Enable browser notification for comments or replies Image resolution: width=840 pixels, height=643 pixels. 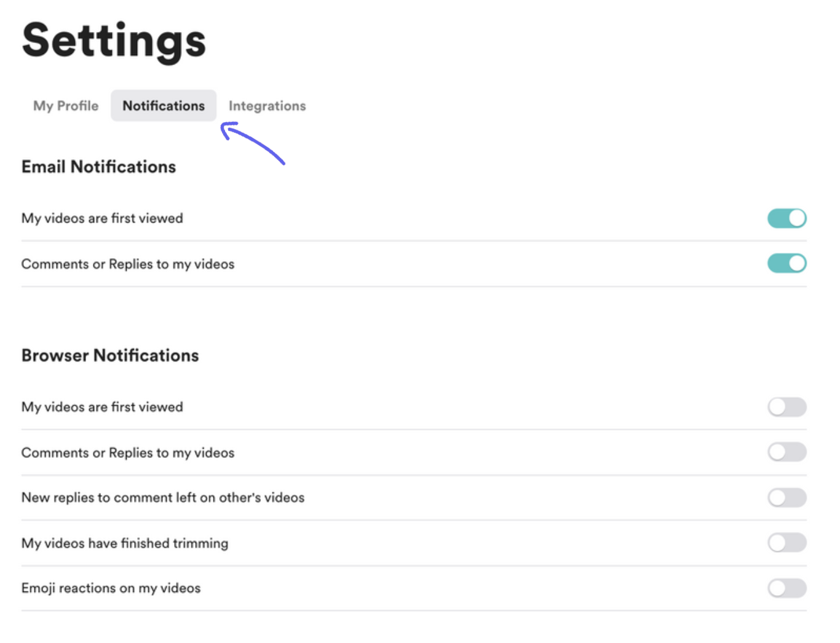[x=787, y=452]
